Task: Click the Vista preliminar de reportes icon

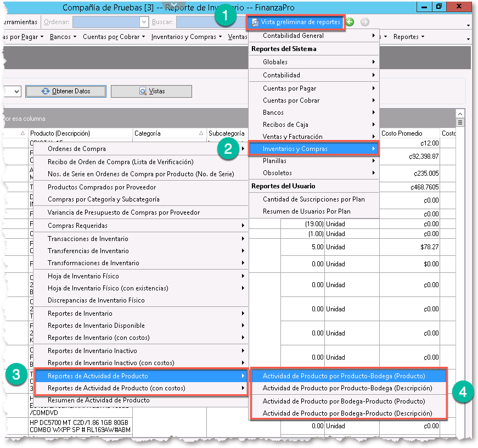Action: 255,23
